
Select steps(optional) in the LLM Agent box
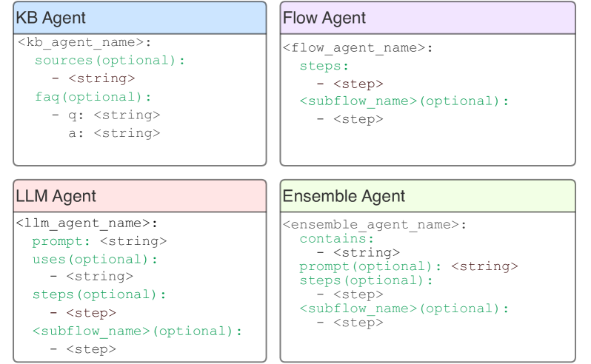[99, 294]
